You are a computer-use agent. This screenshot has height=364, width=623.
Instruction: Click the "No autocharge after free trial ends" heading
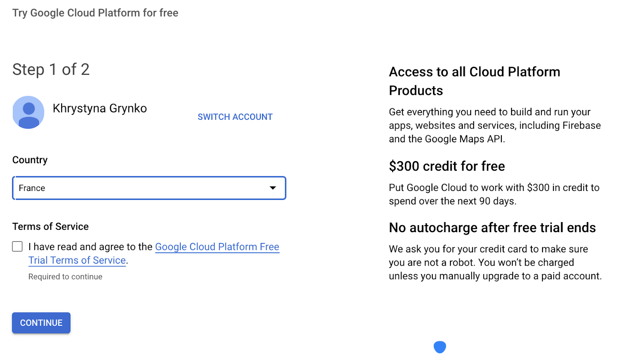point(492,228)
